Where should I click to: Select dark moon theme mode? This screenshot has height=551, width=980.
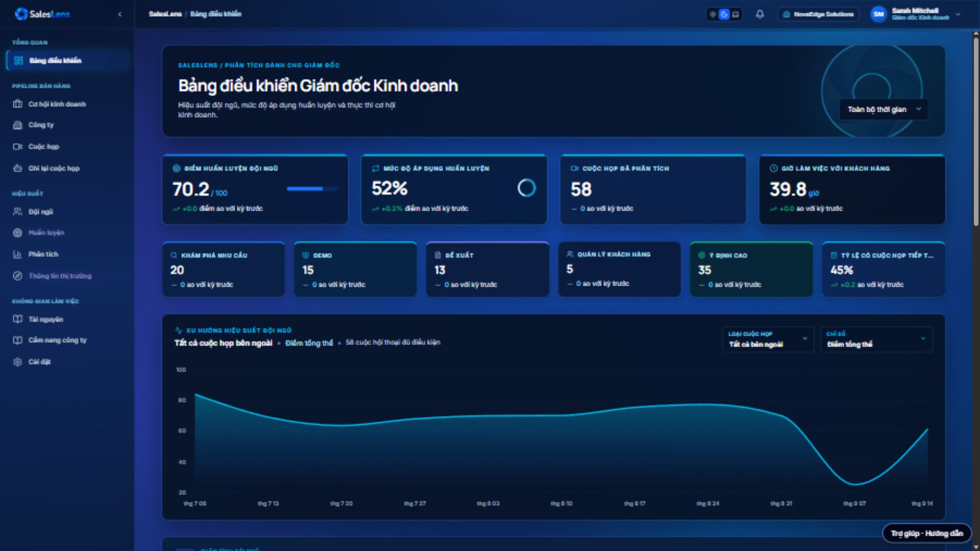pos(724,14)
